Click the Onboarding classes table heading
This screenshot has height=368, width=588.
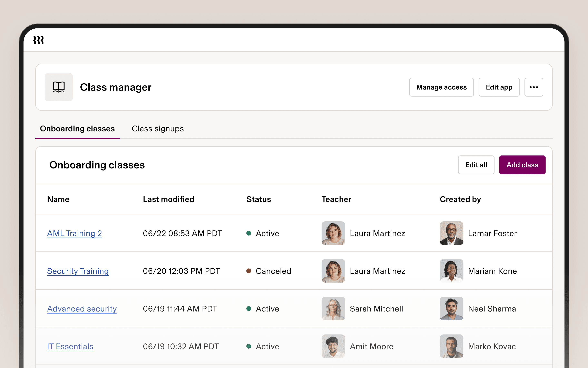coord(97,165)
